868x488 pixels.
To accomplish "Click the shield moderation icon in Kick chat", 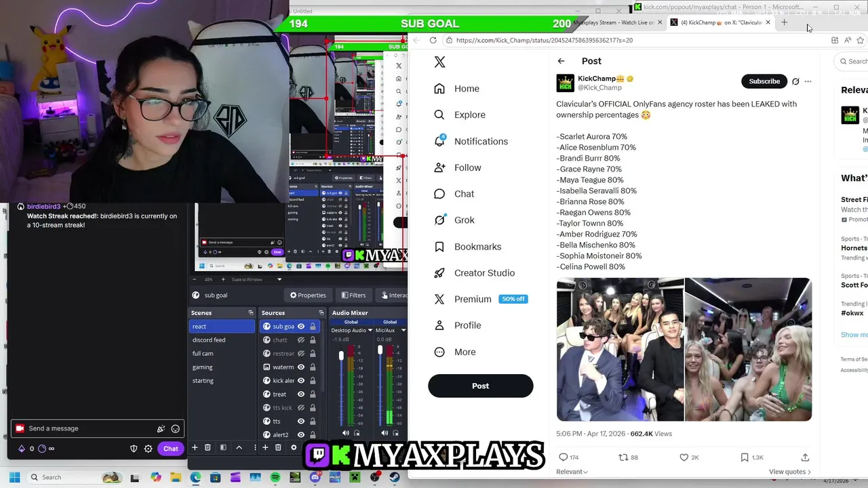I will pos(134,449).
